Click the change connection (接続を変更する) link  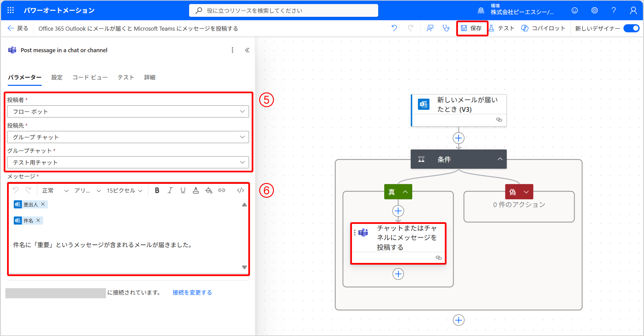pyautogui.click(x=192, y=293)
